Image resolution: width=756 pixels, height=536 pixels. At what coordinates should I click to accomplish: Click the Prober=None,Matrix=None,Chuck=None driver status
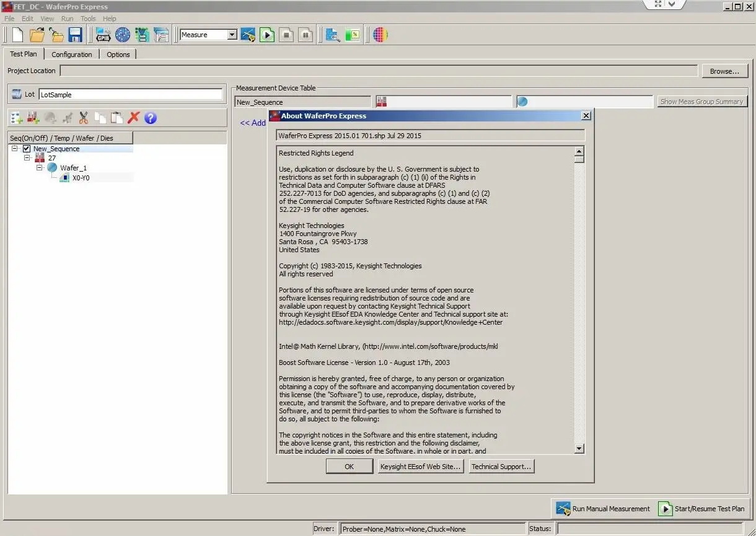(433, 529)
